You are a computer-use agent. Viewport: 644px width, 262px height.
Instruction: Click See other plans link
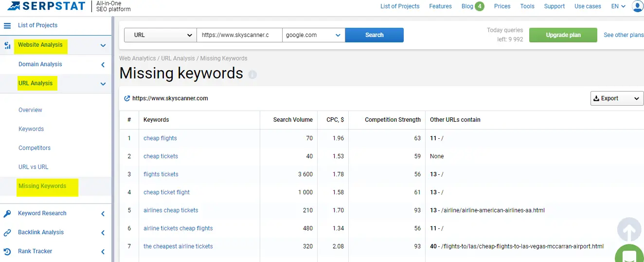624,35
